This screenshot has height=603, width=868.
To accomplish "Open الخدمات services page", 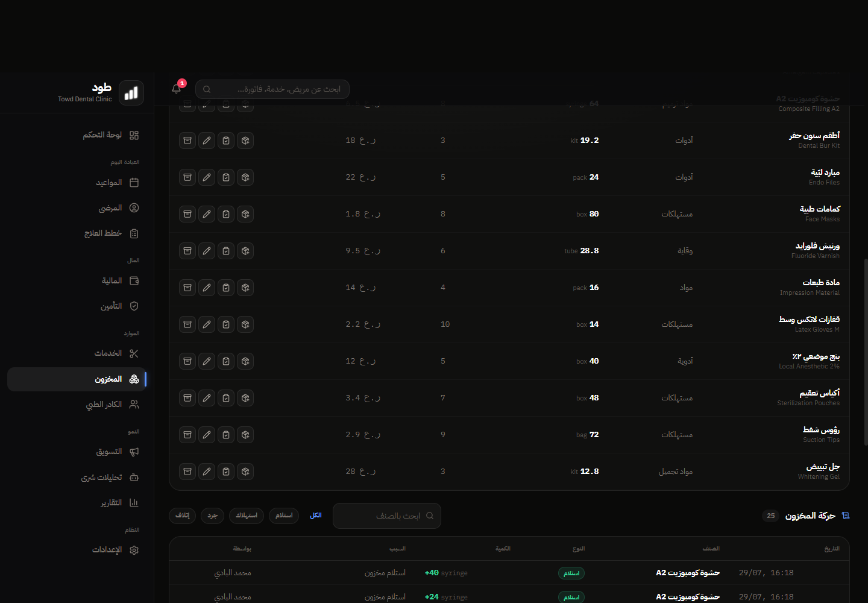I will (77, 353).
